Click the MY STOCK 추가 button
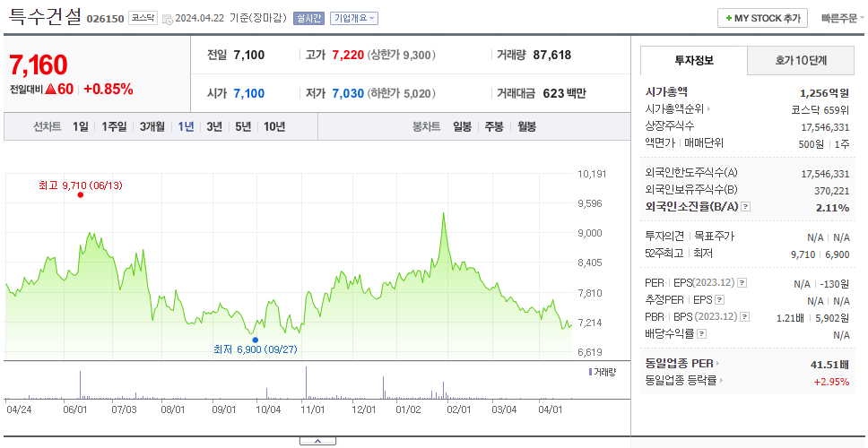This screenshot has width=868, height=448. pyautogui.click(x=763, y=18)
